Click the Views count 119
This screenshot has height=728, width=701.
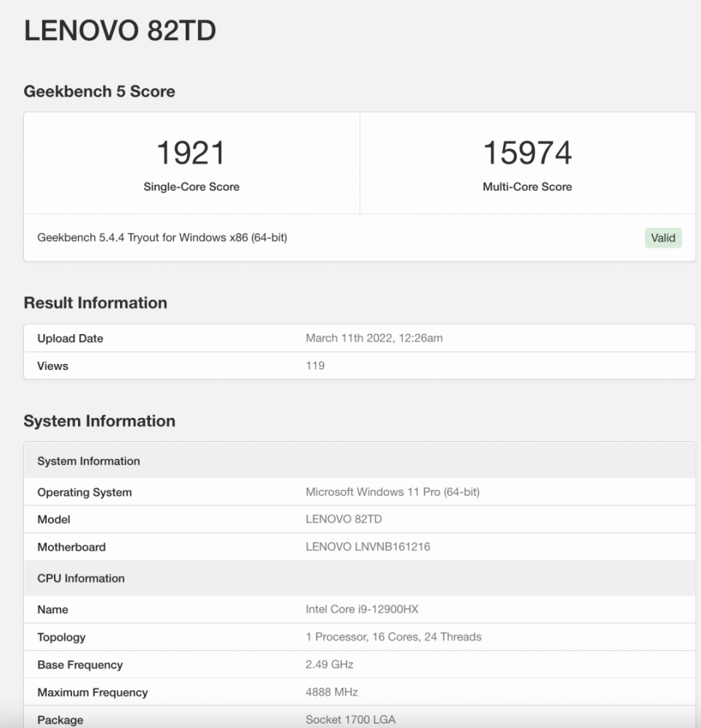click(x=314, y=365)
